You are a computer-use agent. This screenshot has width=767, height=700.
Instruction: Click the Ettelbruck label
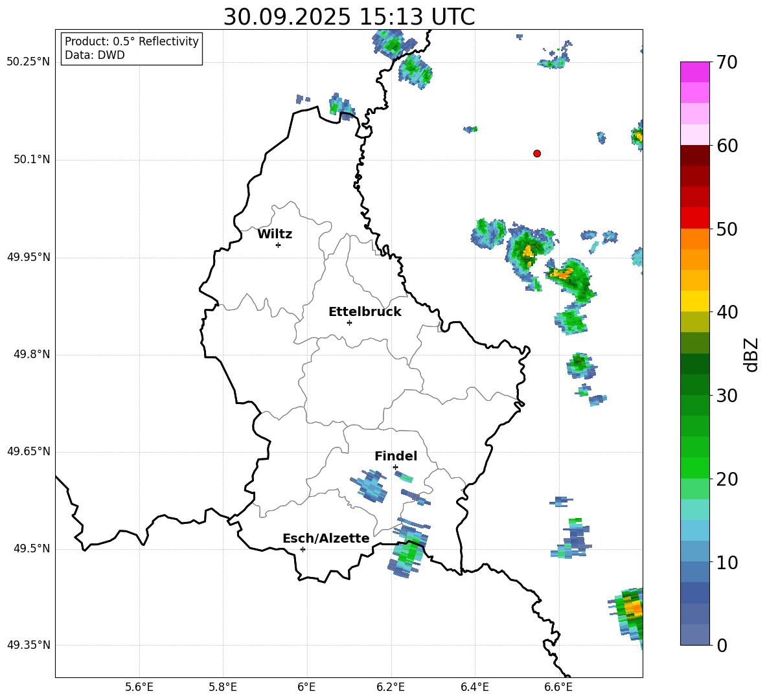(x=365, y=312)
